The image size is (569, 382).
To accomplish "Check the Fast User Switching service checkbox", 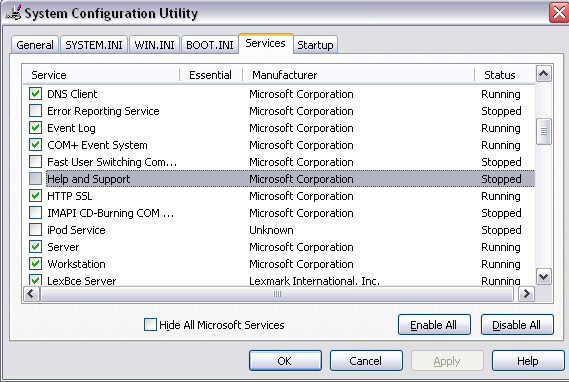I will tap(35, 161).
